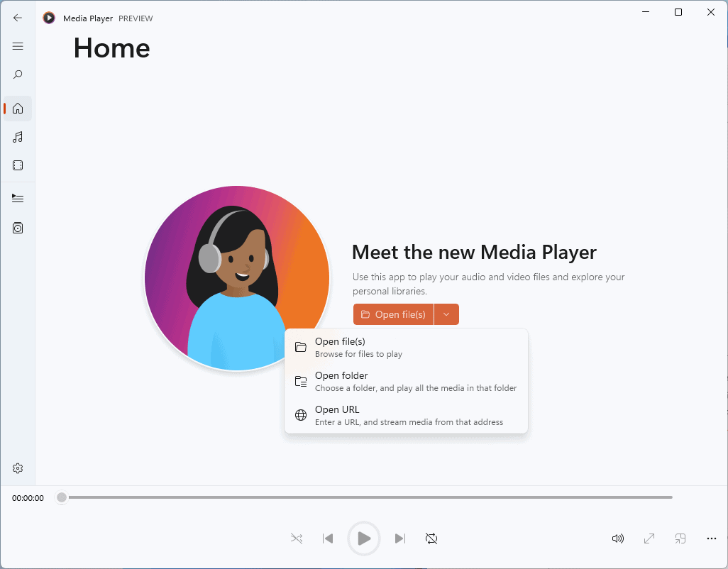Show the Play queue
This screenshot has width=728, height=569.
[18, 198]
